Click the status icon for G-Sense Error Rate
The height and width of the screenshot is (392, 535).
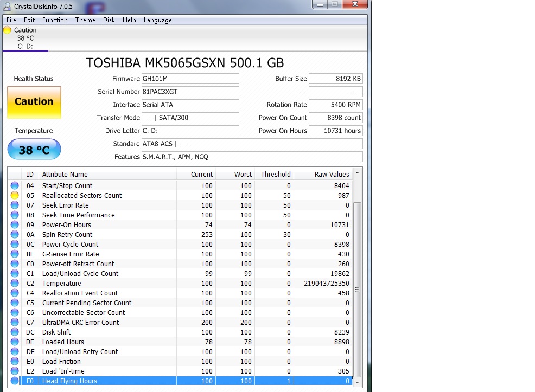coord(15,254)
